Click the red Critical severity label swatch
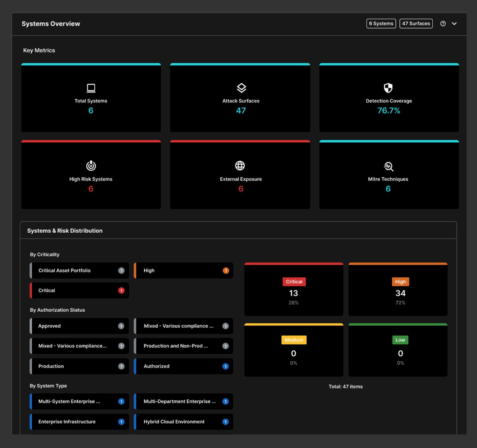The image size is (477, 448). coord(294,282)
